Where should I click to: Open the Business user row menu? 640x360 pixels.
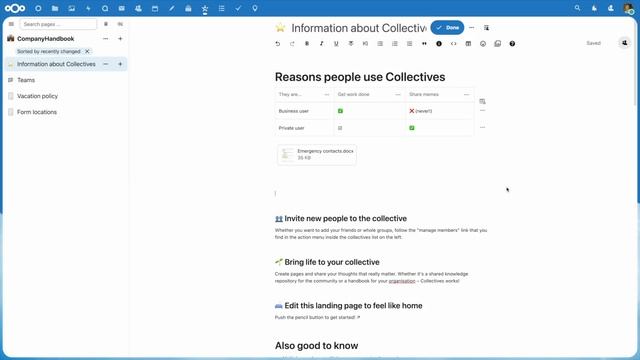coord(482,111)
